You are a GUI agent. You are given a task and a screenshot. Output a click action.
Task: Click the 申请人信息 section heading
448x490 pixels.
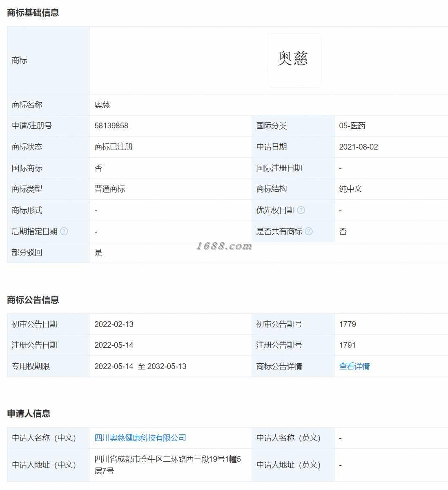tap(29, 414)
